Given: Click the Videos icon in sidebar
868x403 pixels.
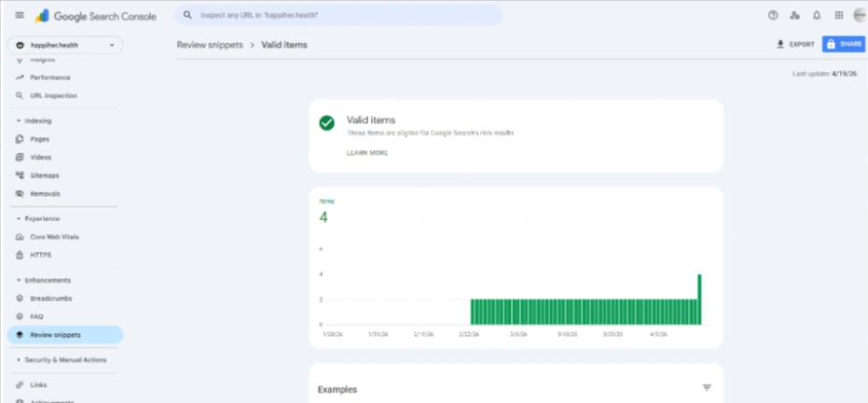Looking at the screenshot, I should tap(20, 158).
